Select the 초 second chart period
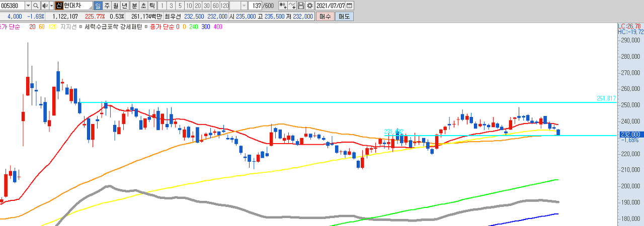Screen dimensions: 644x226 coord(143,6)
